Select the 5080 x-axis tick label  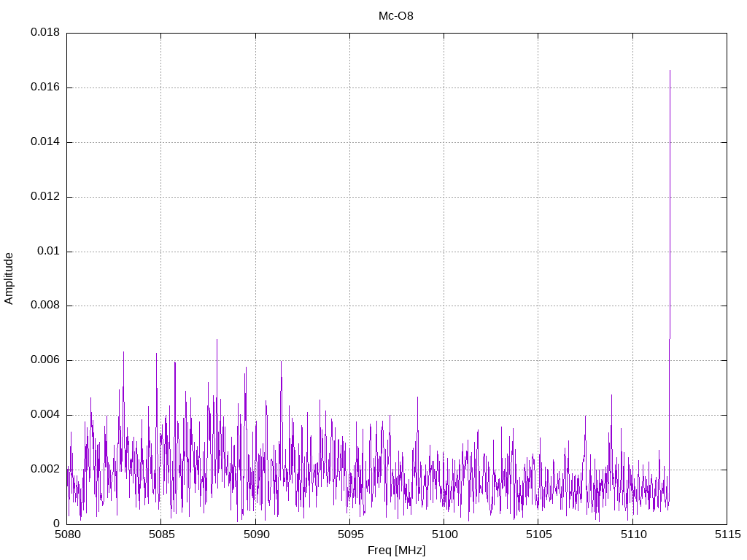[x=67, y=535]
